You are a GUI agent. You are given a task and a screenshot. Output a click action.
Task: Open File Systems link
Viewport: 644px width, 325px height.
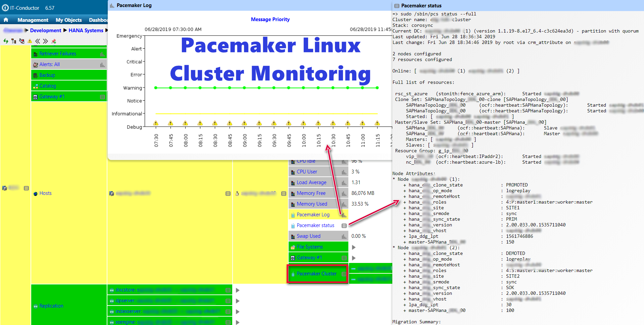tap(310, 247)
